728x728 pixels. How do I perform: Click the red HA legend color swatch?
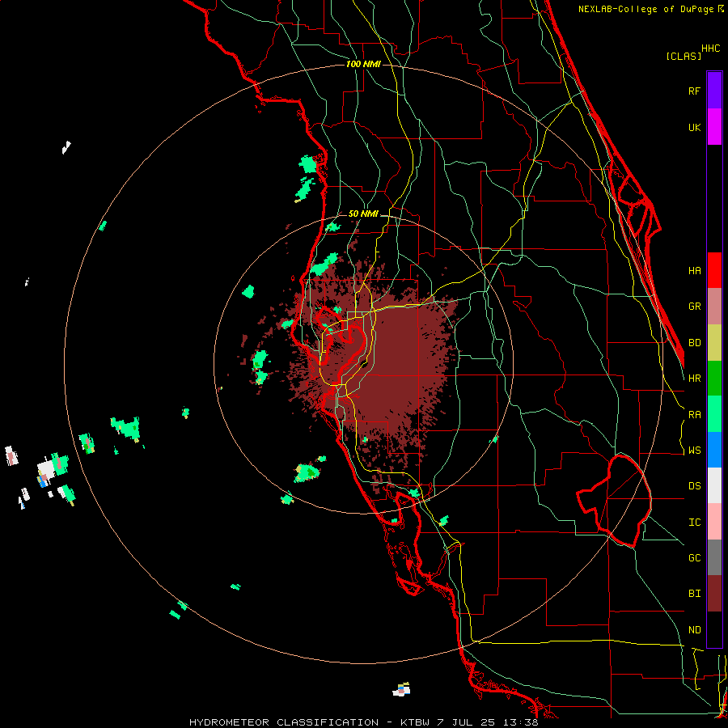714,270
